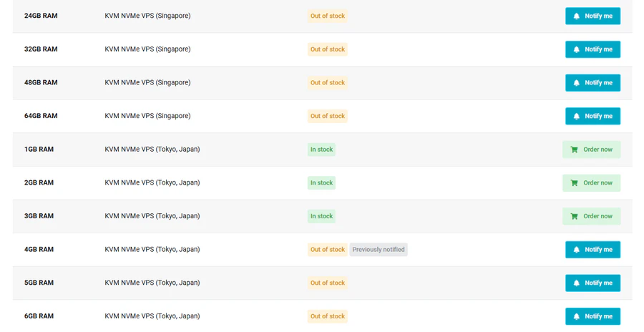Click 'In stock' badge for 3GB RAM

[x=321, y=216]
